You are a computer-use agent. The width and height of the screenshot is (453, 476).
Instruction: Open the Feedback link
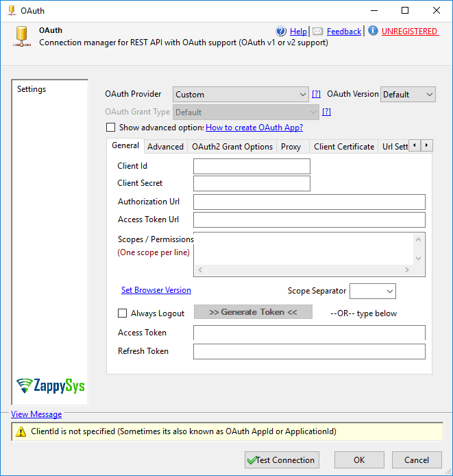click(344, 32)
